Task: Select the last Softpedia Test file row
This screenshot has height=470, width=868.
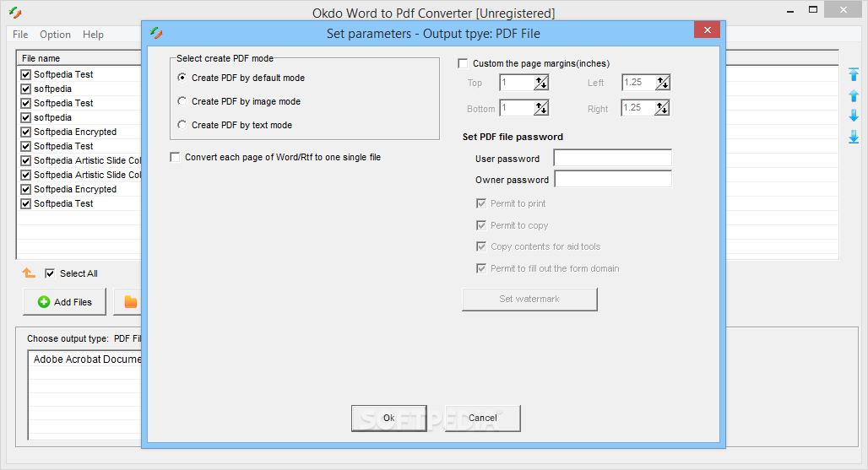Action: pyautogui.click(x=81, y=203)
